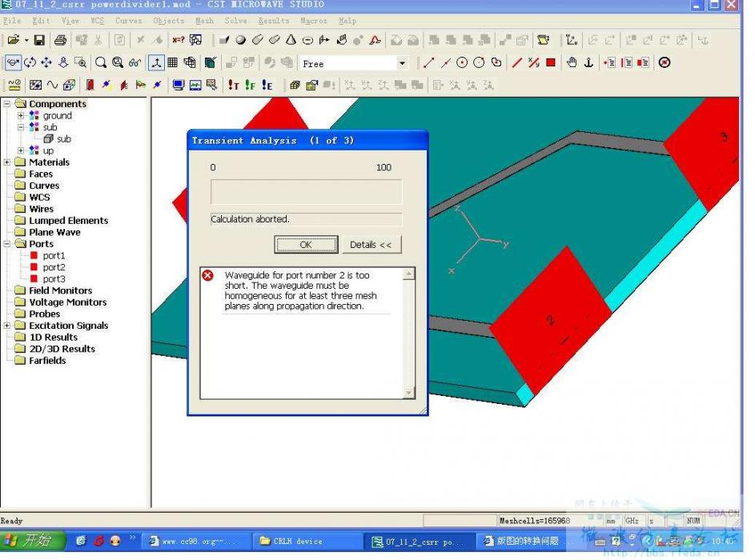Click the error message scrollbar down arrow
The image size is (755, 560).
(x=409, y=393)
